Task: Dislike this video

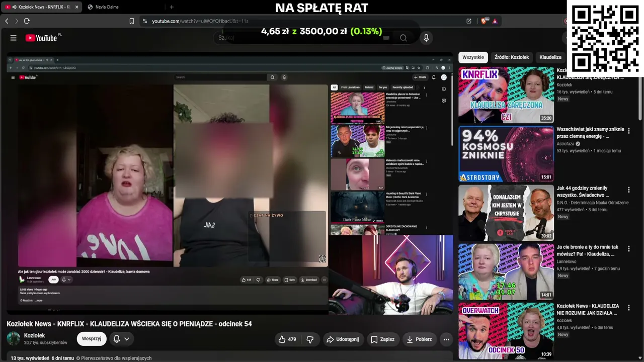Action: (x=310, y=339)
